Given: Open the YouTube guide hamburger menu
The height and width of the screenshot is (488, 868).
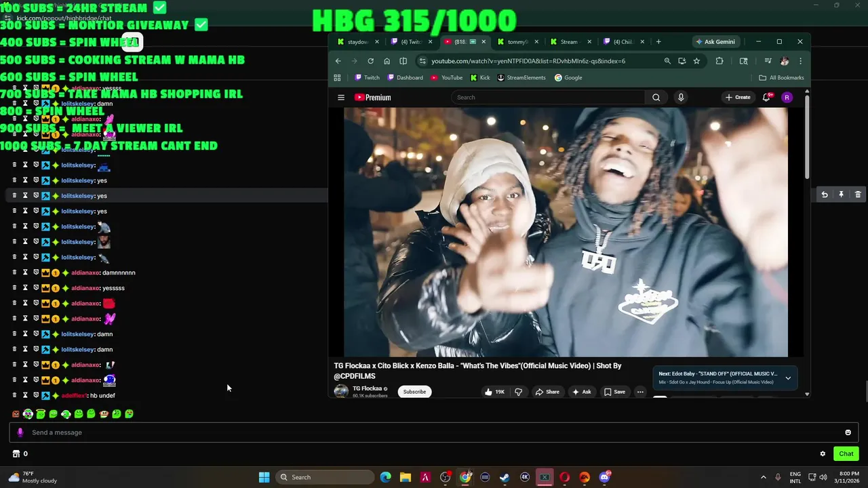Looking at the screenshot, I should tap(341, 98).
